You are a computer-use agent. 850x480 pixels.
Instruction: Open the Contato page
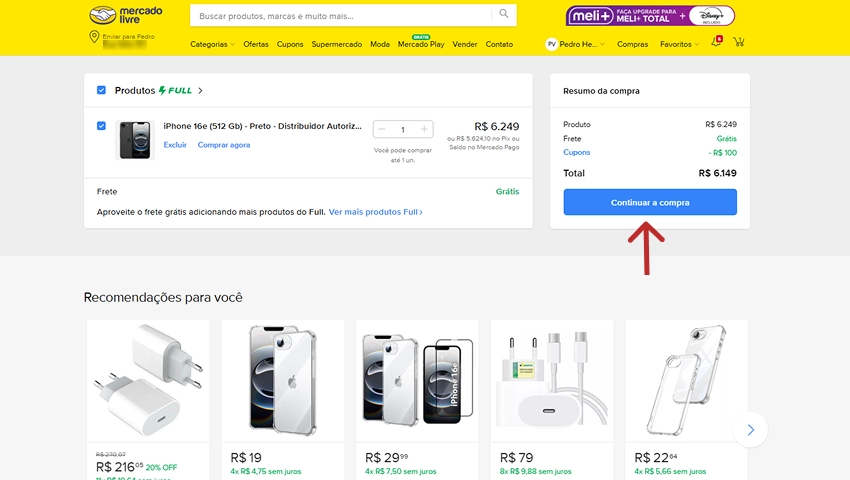(x=499, y=44)
